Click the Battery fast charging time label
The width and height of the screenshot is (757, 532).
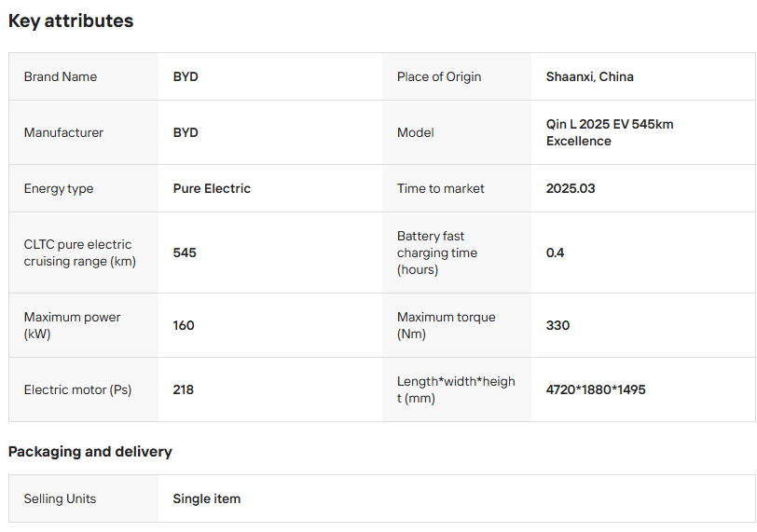point(437,252)
